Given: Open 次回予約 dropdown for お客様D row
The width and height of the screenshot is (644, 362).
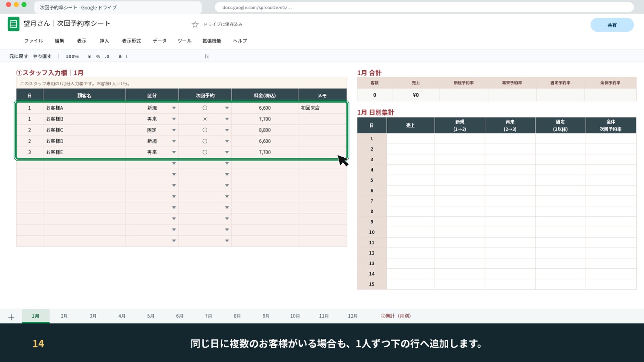Looking at the screenshot, I should [227, 141].
